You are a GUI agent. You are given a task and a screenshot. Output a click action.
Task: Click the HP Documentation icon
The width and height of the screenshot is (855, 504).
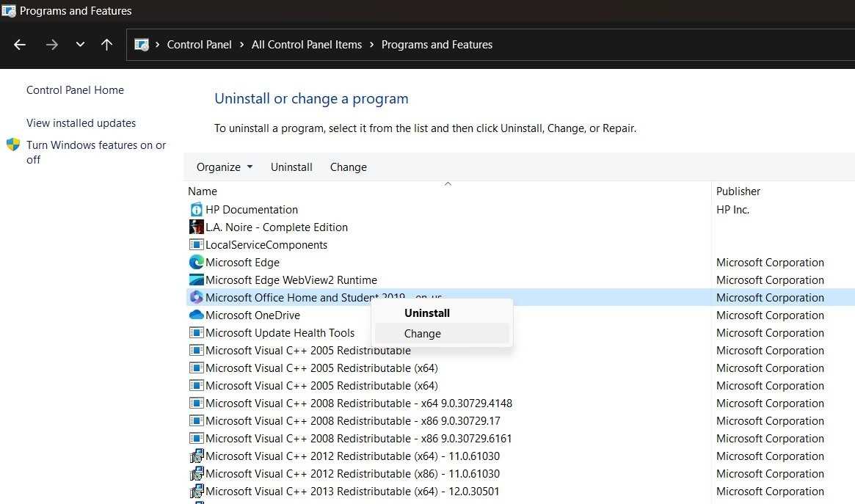click(x=196, y=210)
